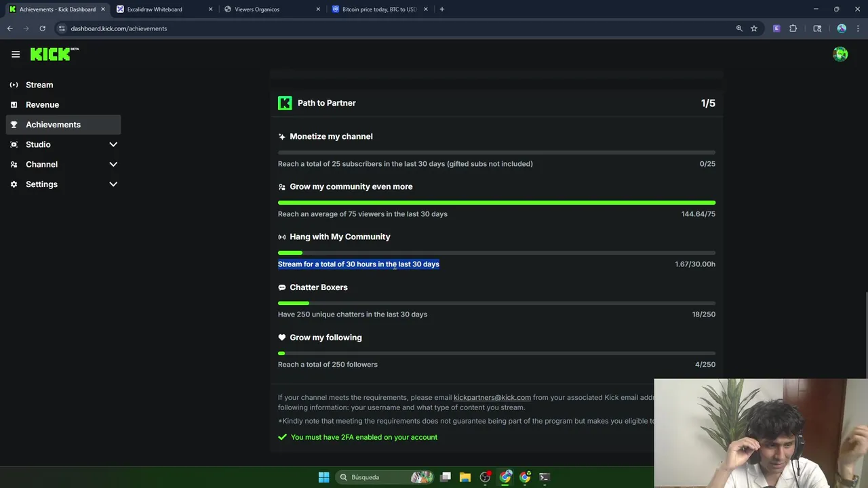
Task: Click the purple E extension icon
Action: coord(776,28)
